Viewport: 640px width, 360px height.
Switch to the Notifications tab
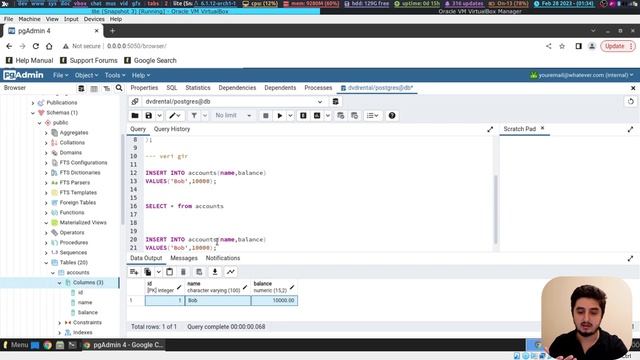(x=223, y=258)
